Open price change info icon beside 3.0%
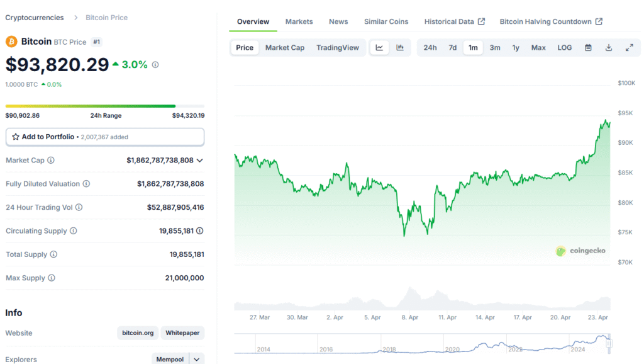Viewport: 644px width, 364px height. [x=155, y=65]
